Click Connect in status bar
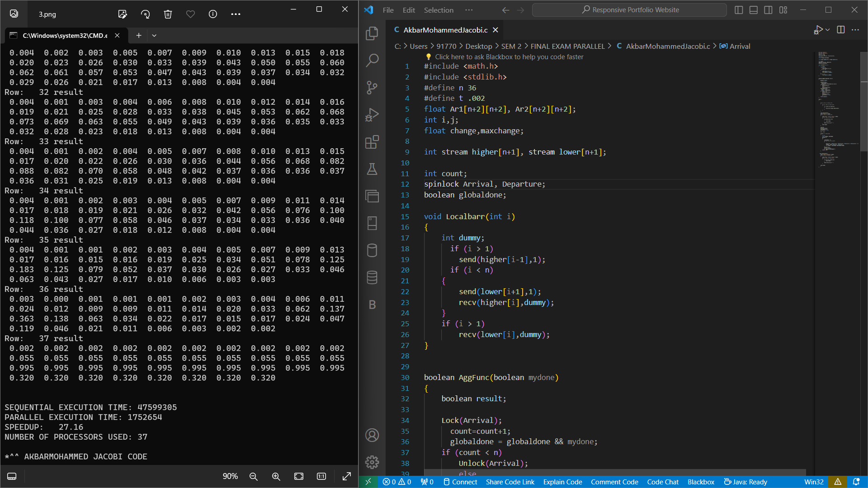868x488 pixels. (x=460, y=482)
